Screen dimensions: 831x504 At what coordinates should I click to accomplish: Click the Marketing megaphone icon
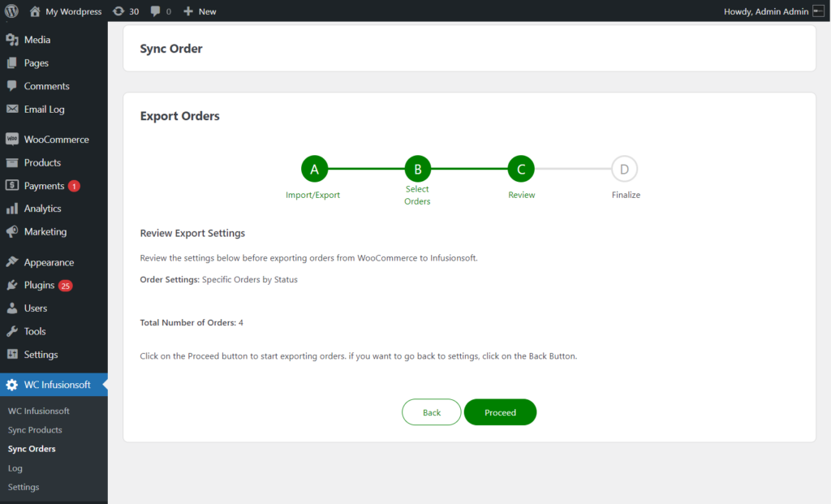12,231
